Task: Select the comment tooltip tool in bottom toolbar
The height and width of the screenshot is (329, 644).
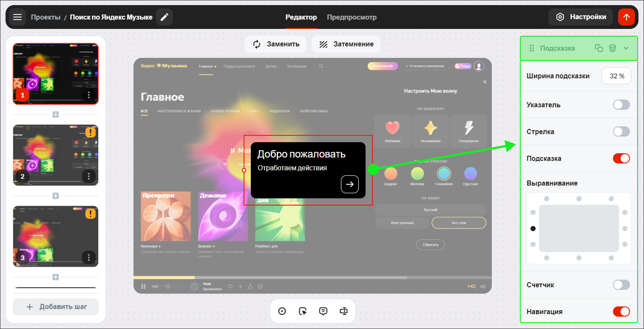Action: pos(323,311)
